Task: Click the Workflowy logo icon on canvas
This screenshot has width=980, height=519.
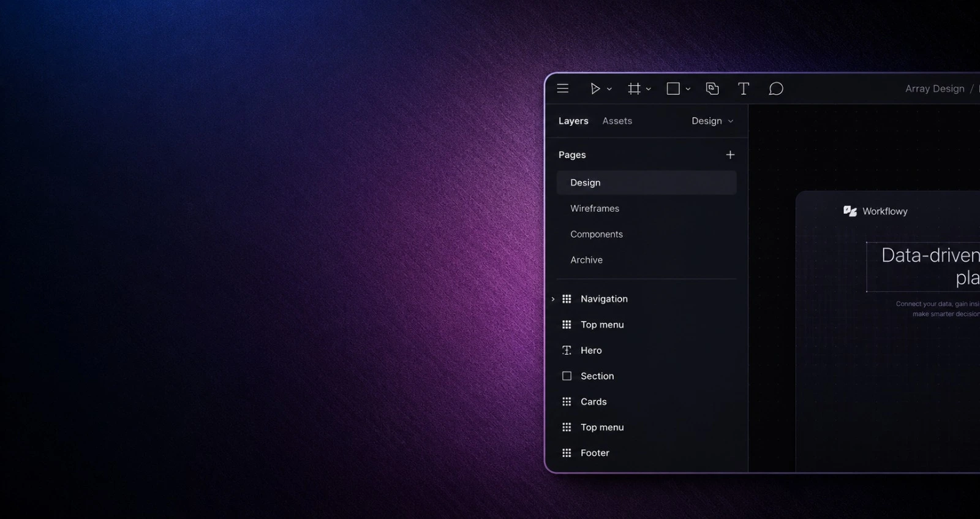Action: click(850, 211)
